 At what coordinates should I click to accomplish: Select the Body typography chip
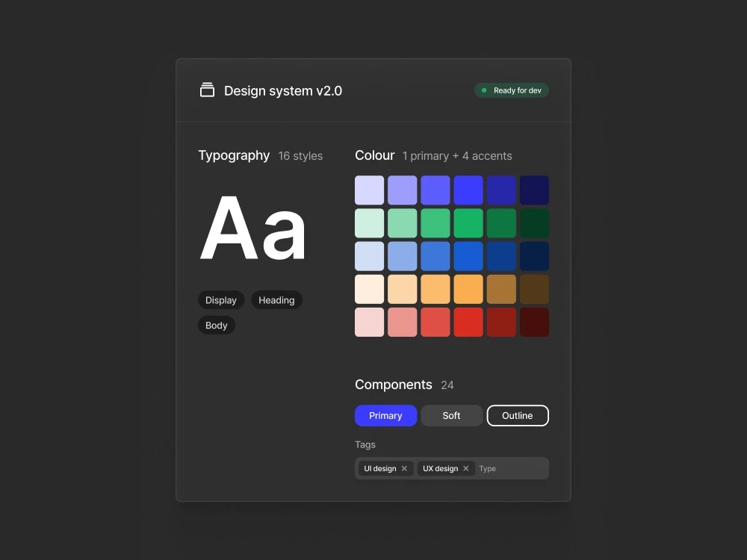217,326
